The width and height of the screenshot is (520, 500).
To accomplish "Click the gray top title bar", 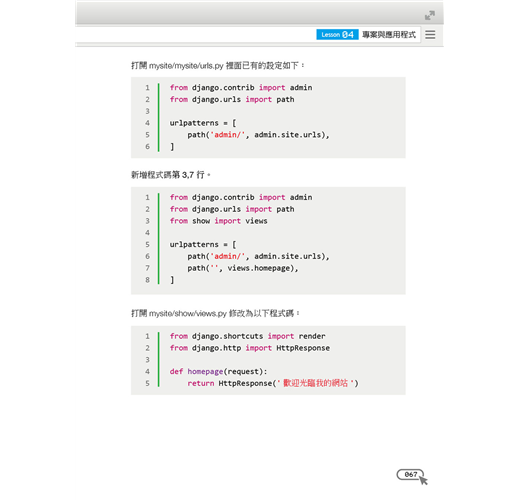I will coord(259,13).
